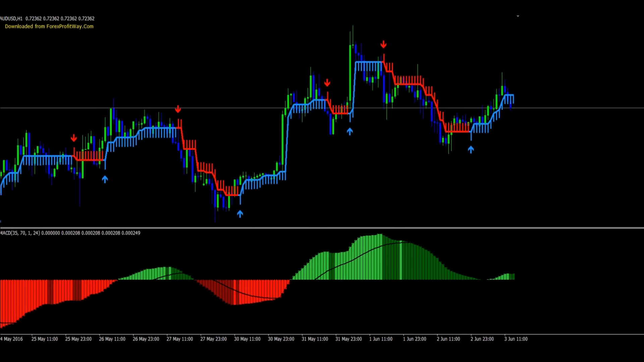Click the highest red sell arrow on 1 Jun
Image resolution: width=644 pixels, height=362 pixels.
coord(383,44)
